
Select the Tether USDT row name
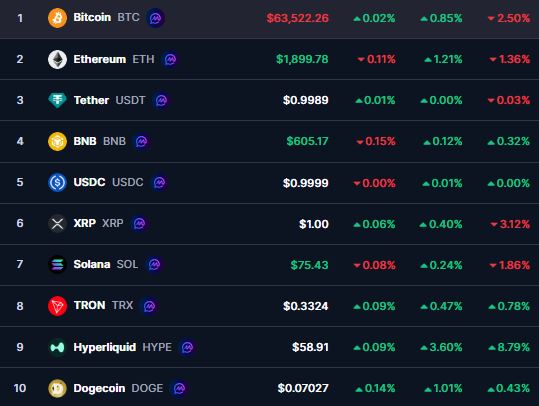(109, 100)
